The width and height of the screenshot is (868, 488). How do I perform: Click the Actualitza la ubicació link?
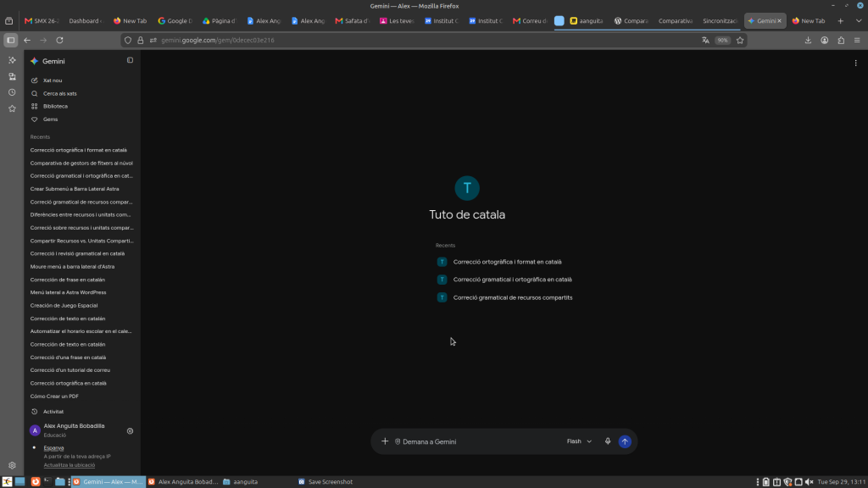(70, 465)
